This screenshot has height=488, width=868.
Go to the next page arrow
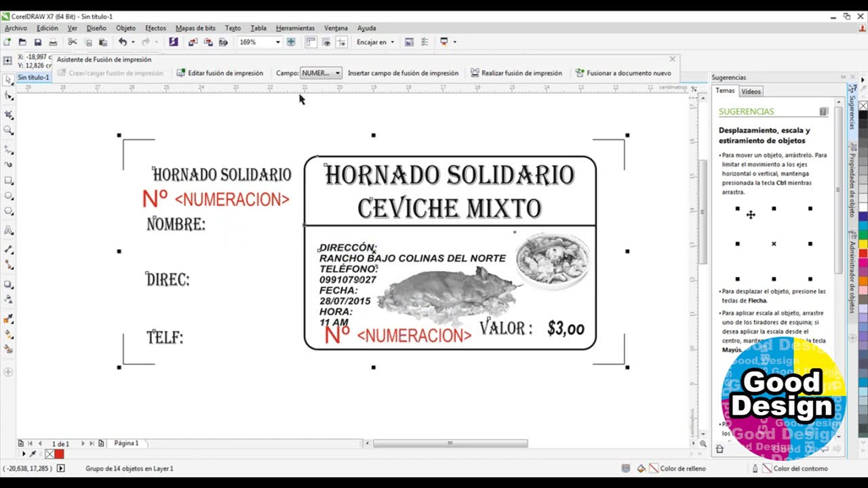83,443
